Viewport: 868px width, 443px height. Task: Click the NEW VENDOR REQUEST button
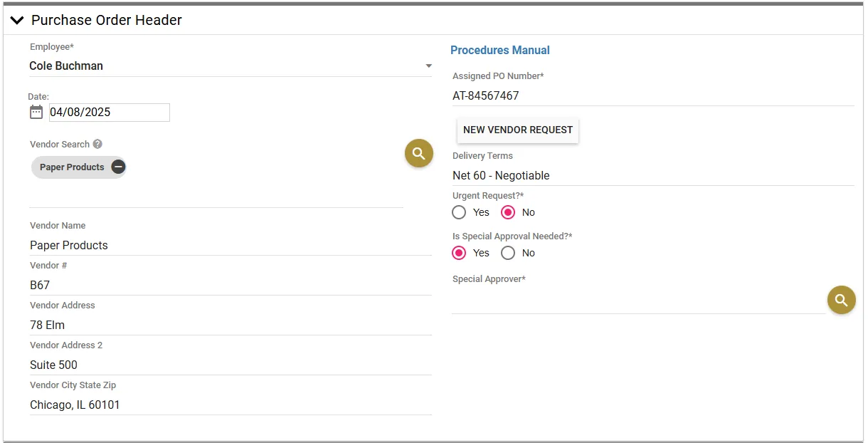coord(518,130)
